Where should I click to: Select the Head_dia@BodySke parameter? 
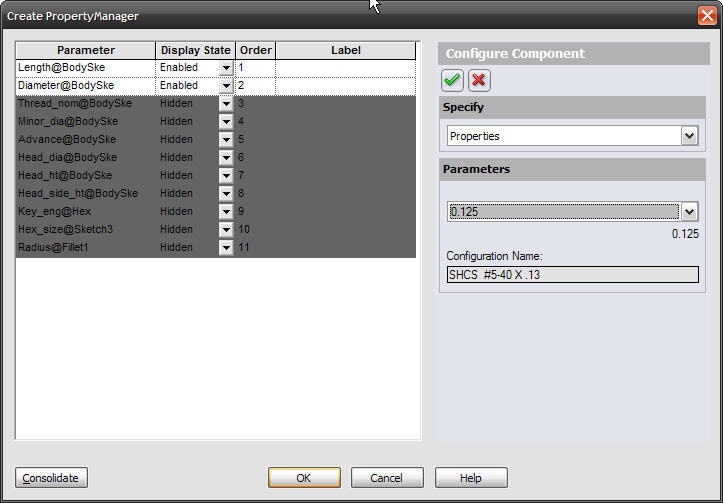[86, 158]
